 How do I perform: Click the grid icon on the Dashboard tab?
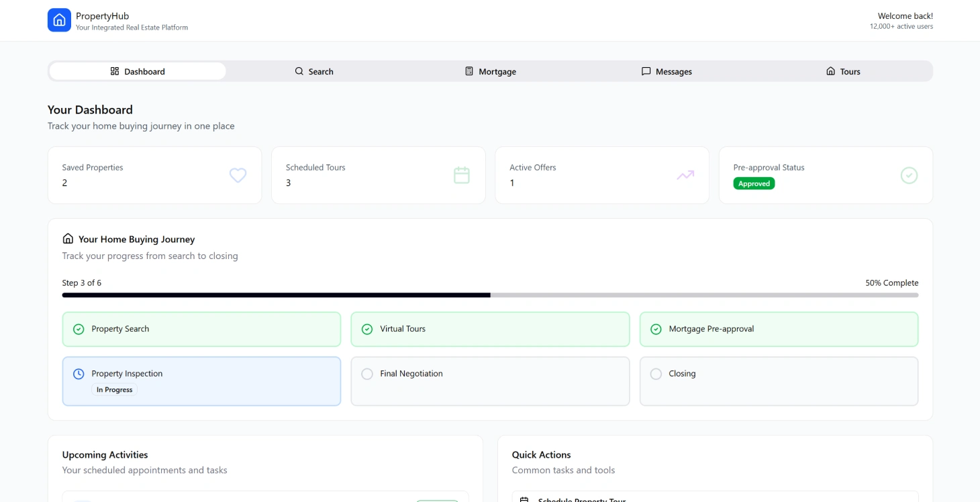coord(115,70)
